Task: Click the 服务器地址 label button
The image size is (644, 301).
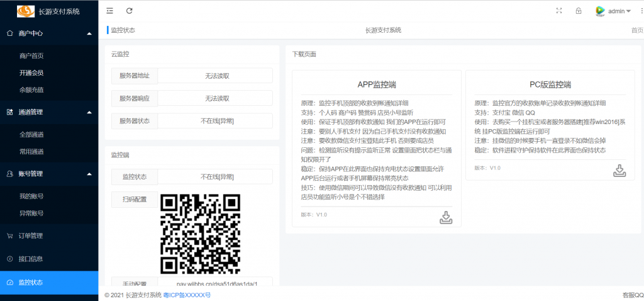Action: coord(135,76)
